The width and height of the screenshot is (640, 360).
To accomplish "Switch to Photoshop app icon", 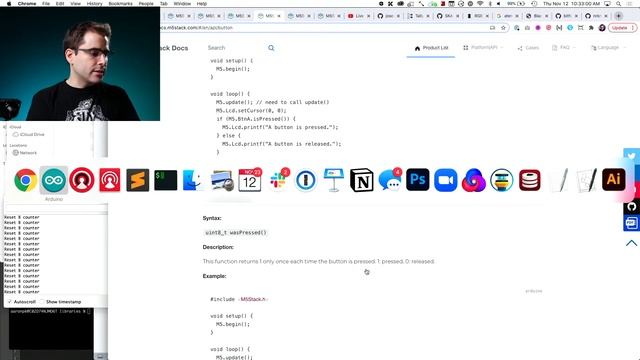I will click(418, 180).
